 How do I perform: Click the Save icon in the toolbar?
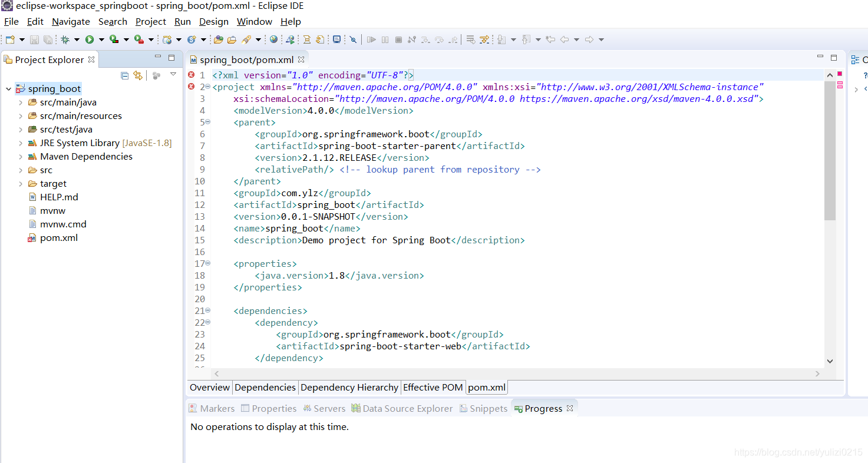(x=34, y=39)
